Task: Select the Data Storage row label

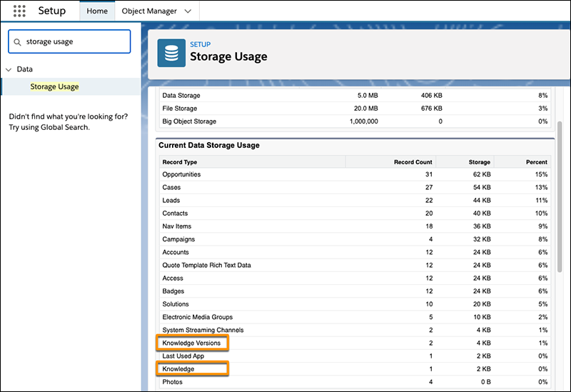Action: coord(181,96)
